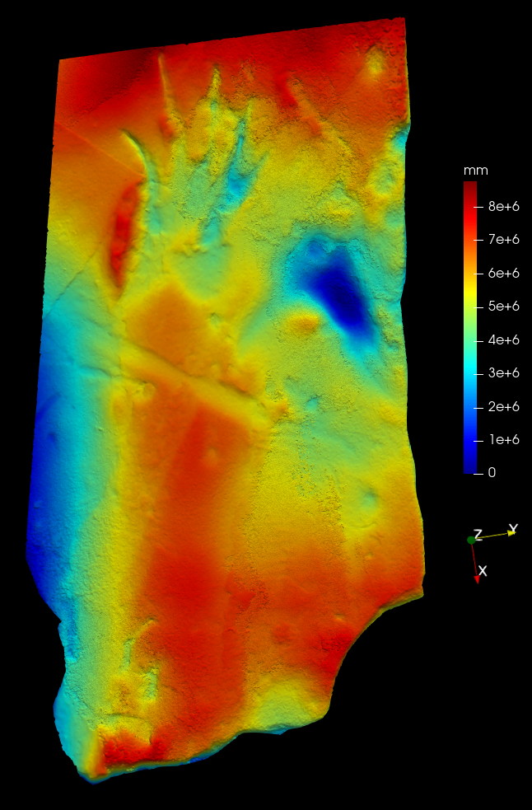This screenshot has height=810, width=532.
Task: Click the green origin sphere of axes
Action: click(x=470, y=540)
